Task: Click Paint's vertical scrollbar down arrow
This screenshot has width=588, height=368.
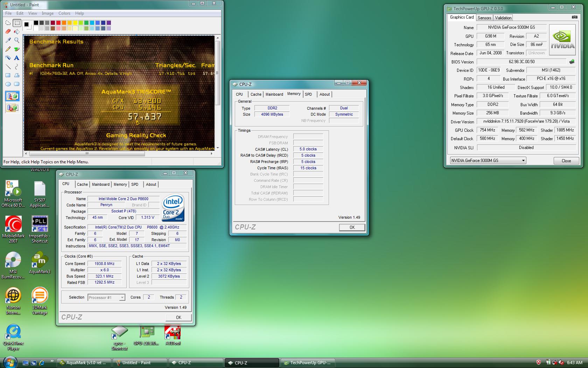Action: [x=218, y=148]
